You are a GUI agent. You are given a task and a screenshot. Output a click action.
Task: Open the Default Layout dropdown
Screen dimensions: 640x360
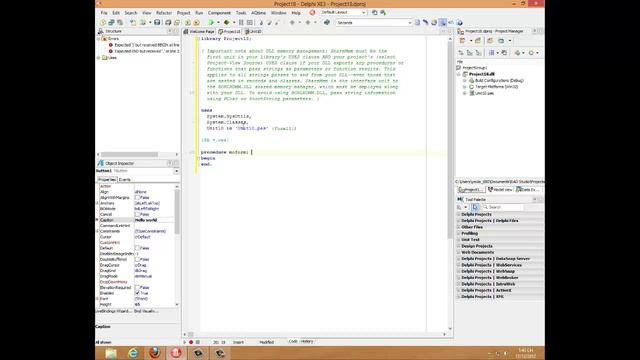point(364,13)
